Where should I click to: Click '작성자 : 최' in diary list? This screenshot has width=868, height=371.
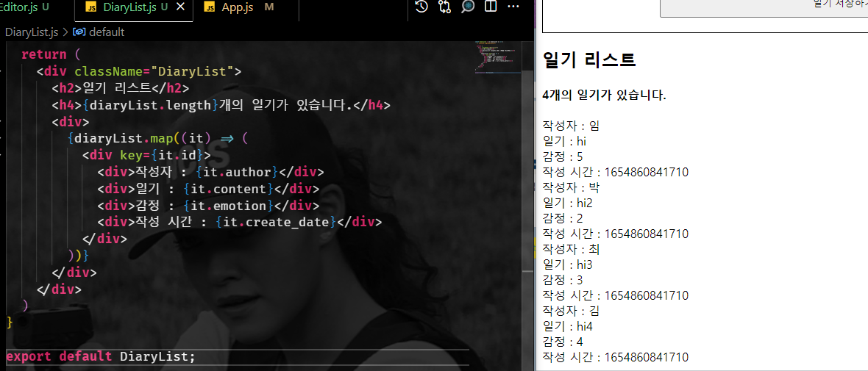pos(572,249)
